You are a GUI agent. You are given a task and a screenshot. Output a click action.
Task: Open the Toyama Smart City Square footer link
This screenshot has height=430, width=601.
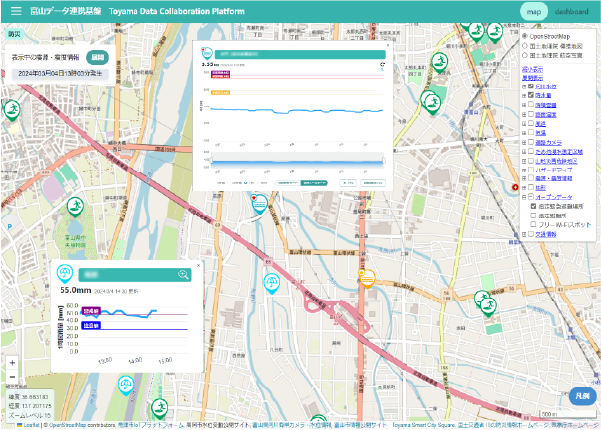[x=424, y=425]
